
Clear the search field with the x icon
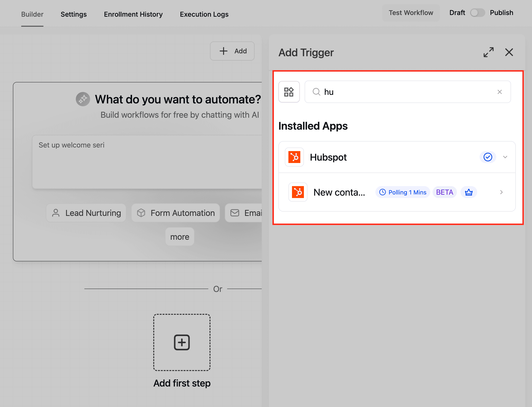[x=499, y=92]
